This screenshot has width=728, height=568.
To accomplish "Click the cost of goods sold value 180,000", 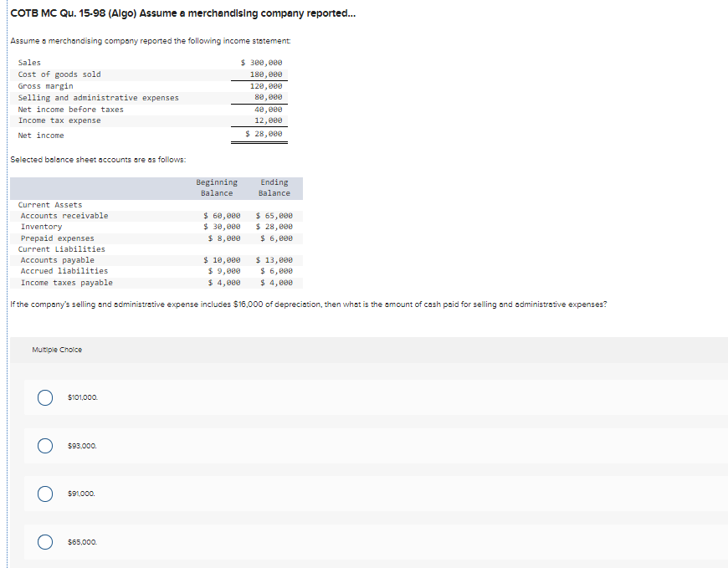I will point(266,74).
